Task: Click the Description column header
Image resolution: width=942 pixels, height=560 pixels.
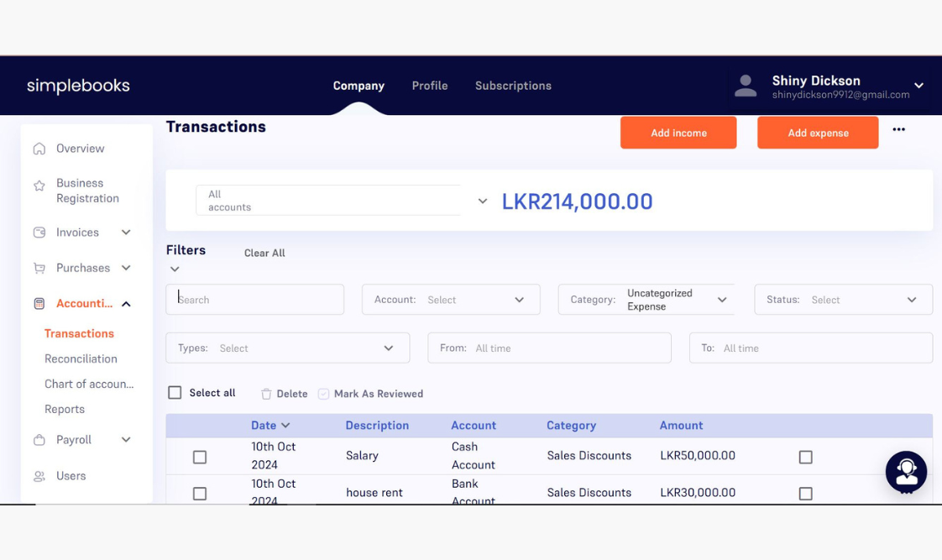Action: (377, 426)
